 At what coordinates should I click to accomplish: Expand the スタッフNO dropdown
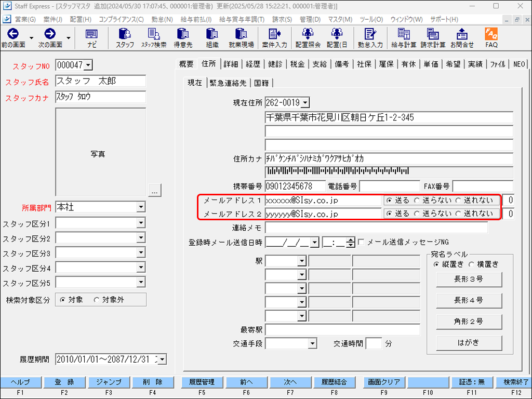88,65
